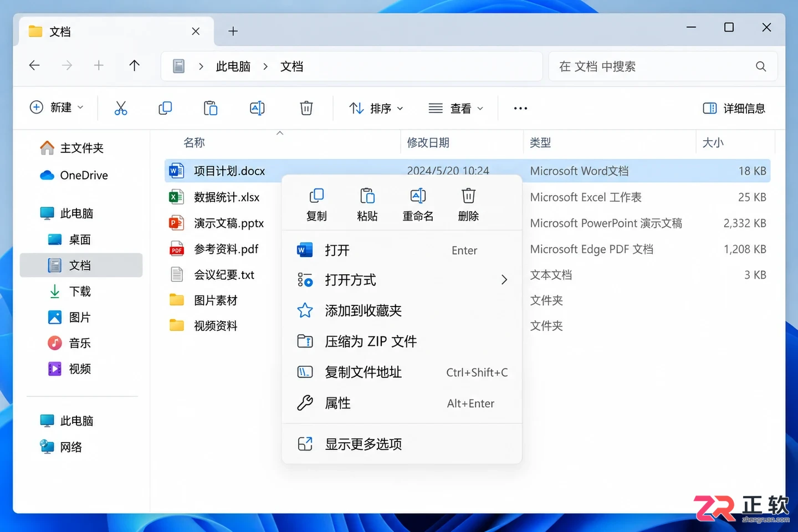Click the Copy icon in the toolbar
The width and height of the screenshot is (798, 532).
pos(165,108)
